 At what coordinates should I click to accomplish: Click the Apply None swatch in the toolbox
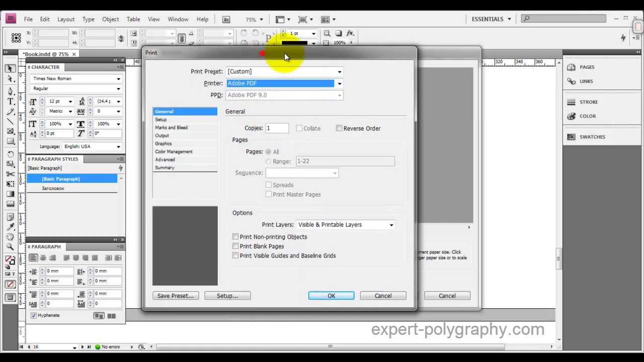click(x=10, y=284)
